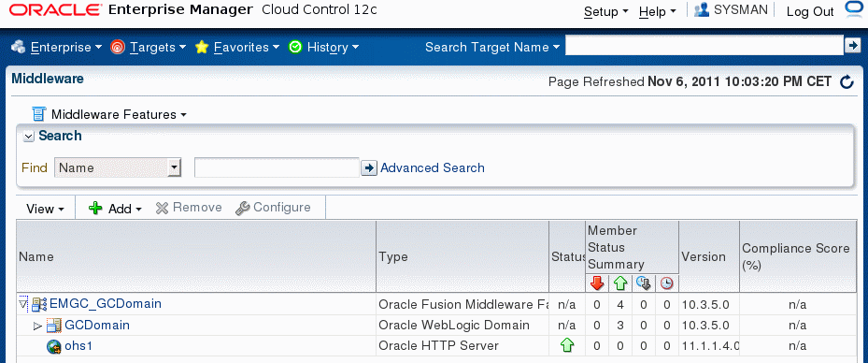The height and width of the screenshot is (363, 868).
Task: Click the Favorites star icon
Action: point(202,47)
